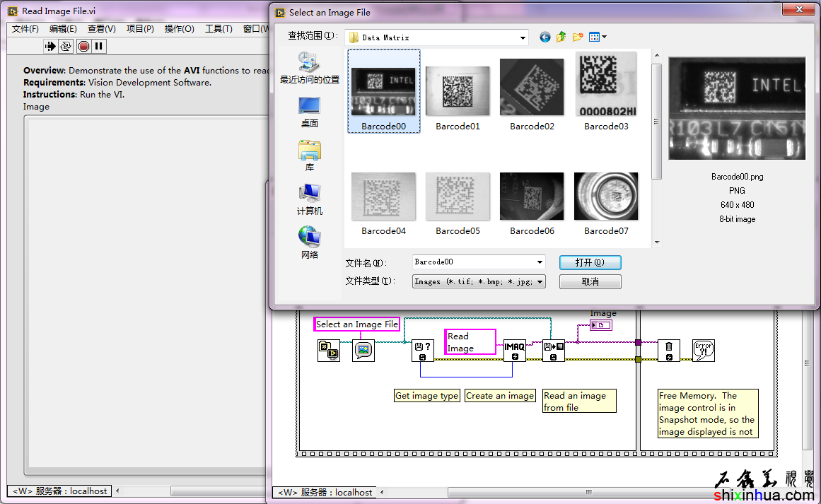Click the '640 x 480' preview size text
The height and width of the screenshot is (504, 821).
coord(738,204)
